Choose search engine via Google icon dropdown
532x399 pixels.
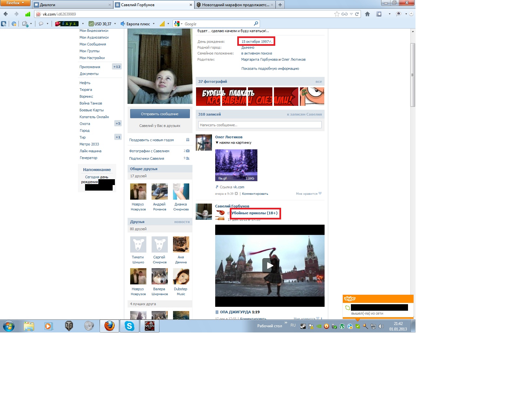[x=178, y=24]
